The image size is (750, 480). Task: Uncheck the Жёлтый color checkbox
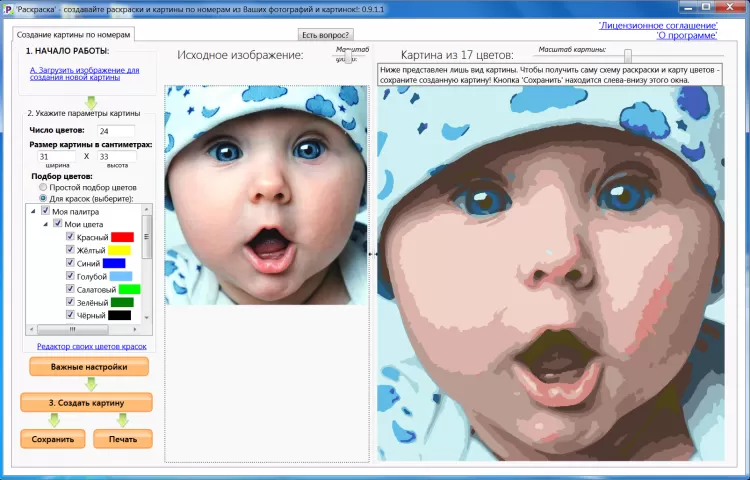(70, 250)
